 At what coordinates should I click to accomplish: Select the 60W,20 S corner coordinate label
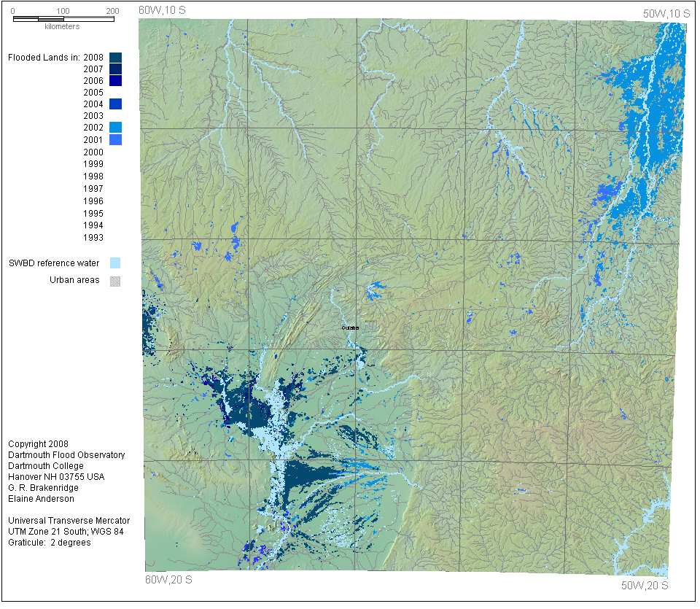tap(168, 580)
